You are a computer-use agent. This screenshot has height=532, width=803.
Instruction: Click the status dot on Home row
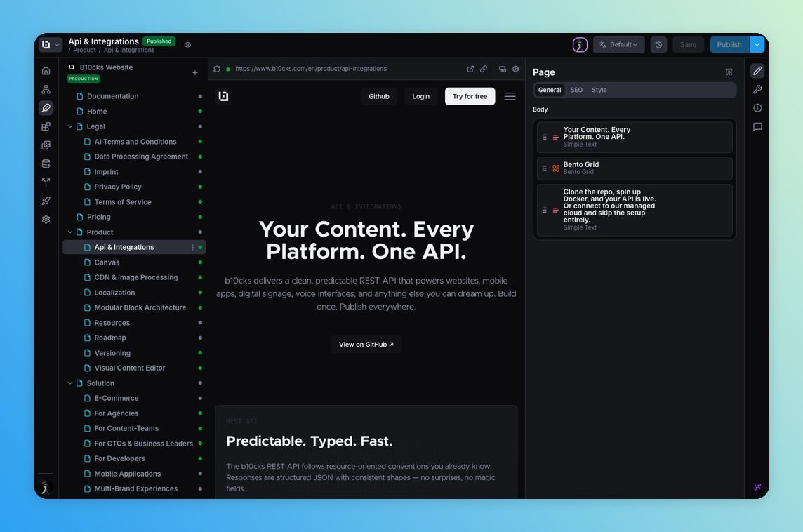point(200,111)
